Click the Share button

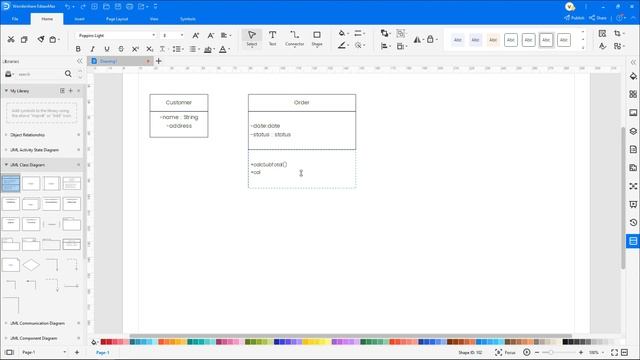[x=598, y=18]
